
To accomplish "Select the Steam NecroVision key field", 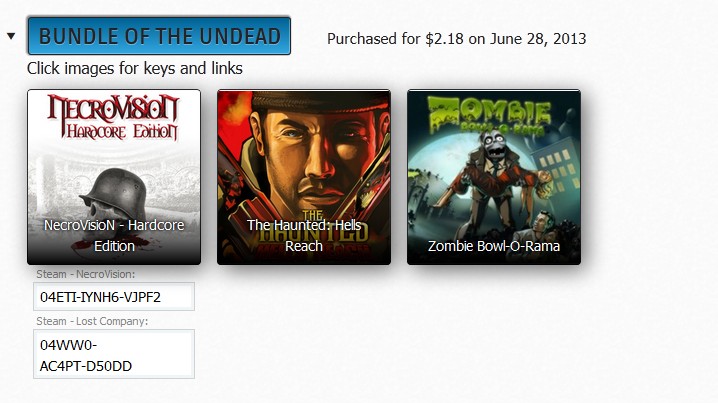I will pyautogui.click(x=114, y=297).
